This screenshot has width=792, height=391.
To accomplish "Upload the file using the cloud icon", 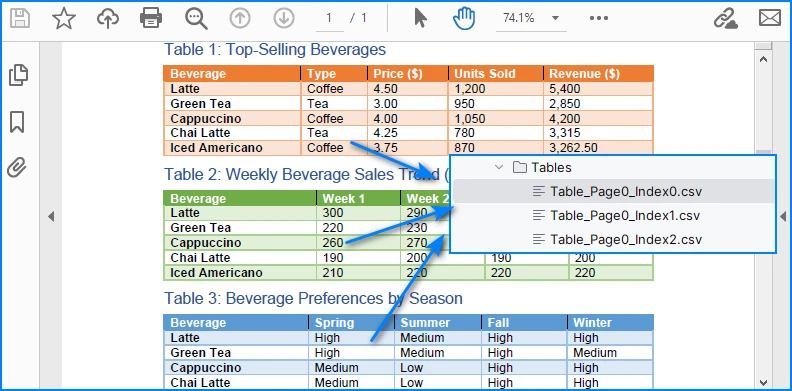I will tap(108, 19).
